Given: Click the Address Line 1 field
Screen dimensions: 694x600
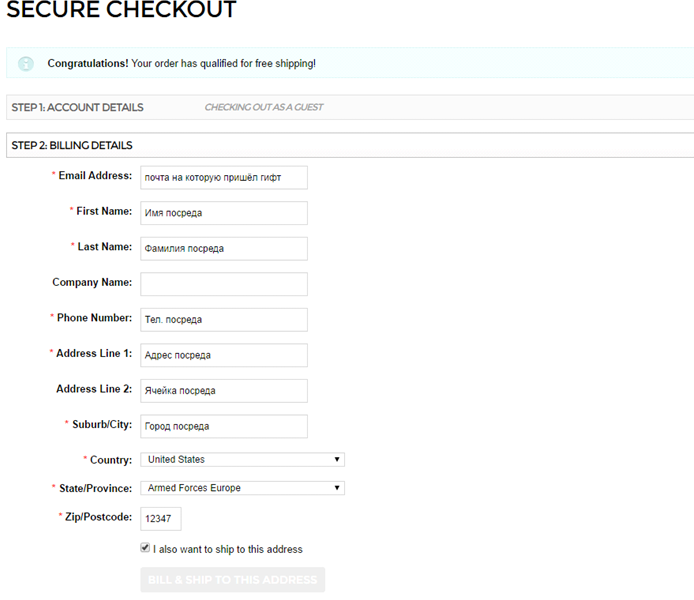Looking at the screenshot, I should coord(223,355).
